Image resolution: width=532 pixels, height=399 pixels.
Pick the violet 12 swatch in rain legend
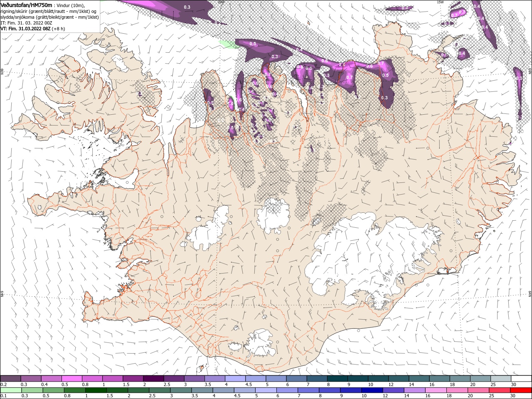click(x=393, y=390)
